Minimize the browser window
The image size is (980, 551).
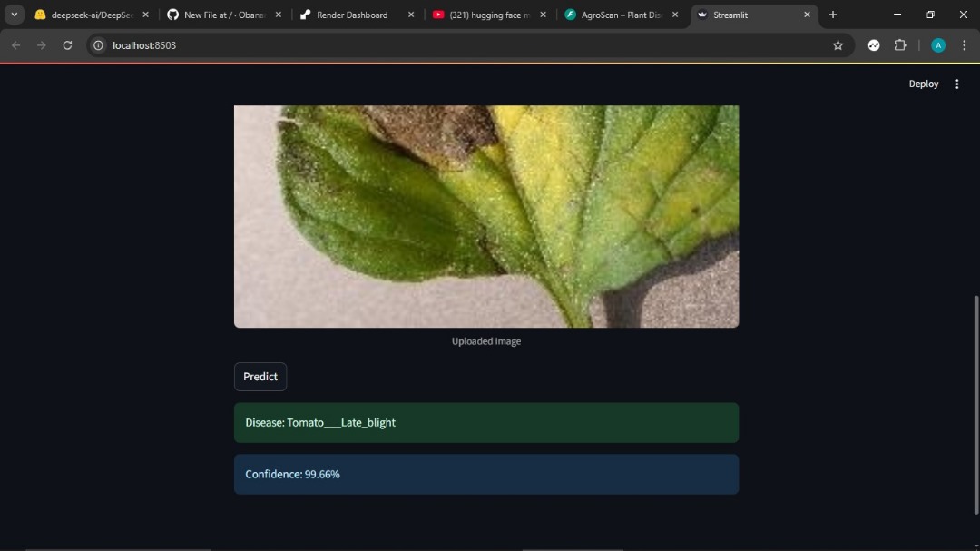897,15
